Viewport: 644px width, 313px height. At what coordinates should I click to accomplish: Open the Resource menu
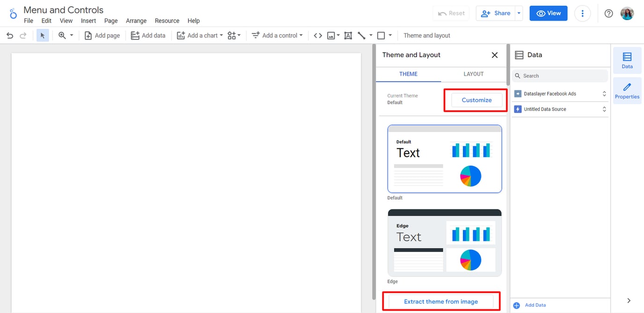(x=167, y=21)
